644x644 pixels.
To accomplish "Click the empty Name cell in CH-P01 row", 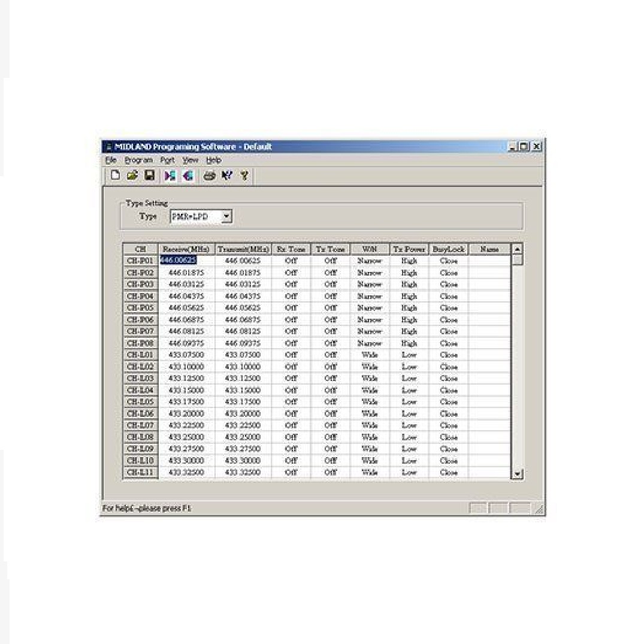I will pyautogui.click(x=489, y=261).
